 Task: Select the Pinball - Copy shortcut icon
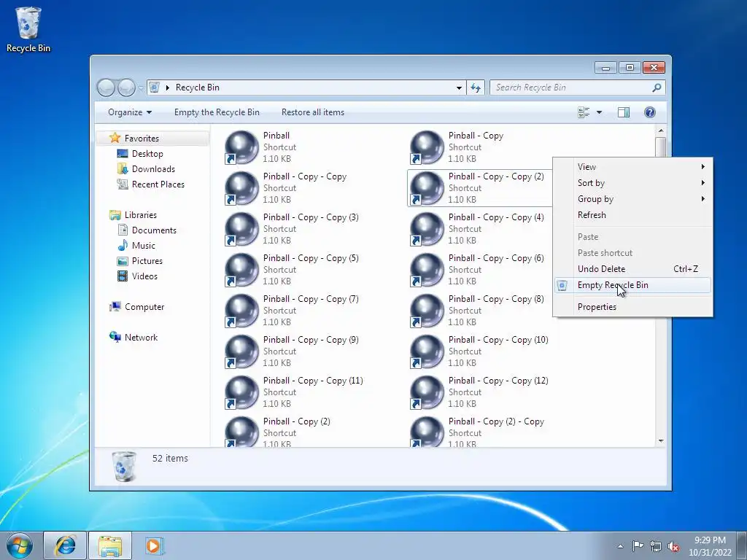pos(427,147)
